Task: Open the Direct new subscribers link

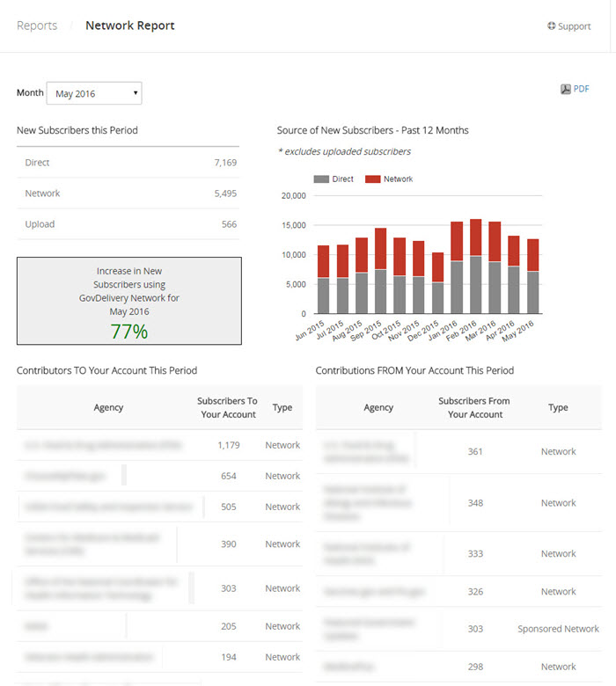Action: click(x=37, y=163)
